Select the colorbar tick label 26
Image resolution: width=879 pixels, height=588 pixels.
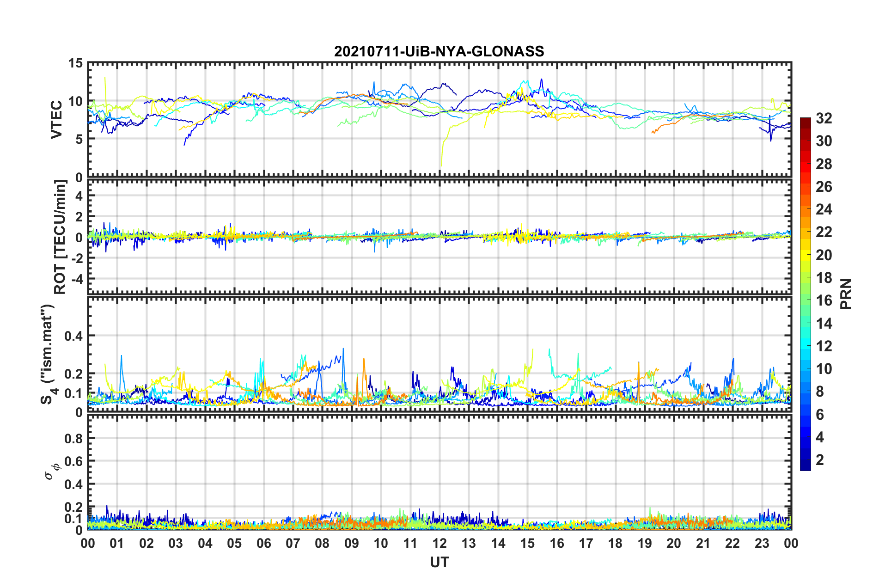click(824, 187)
